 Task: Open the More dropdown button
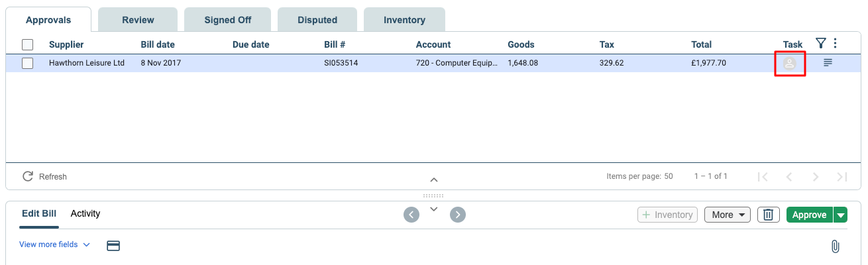pos(727,215)
